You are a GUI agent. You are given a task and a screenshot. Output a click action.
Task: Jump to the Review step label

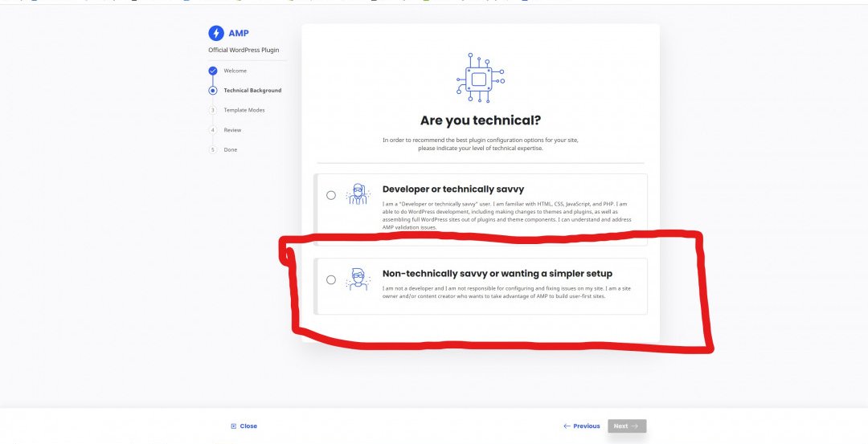click(x=232, y=130)
